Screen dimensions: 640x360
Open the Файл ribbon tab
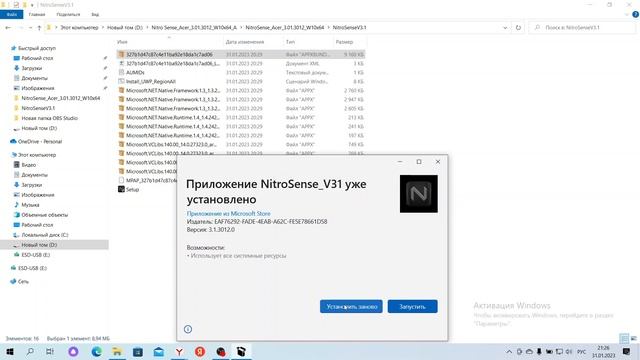pyautogui.click(x=11, y=14)
